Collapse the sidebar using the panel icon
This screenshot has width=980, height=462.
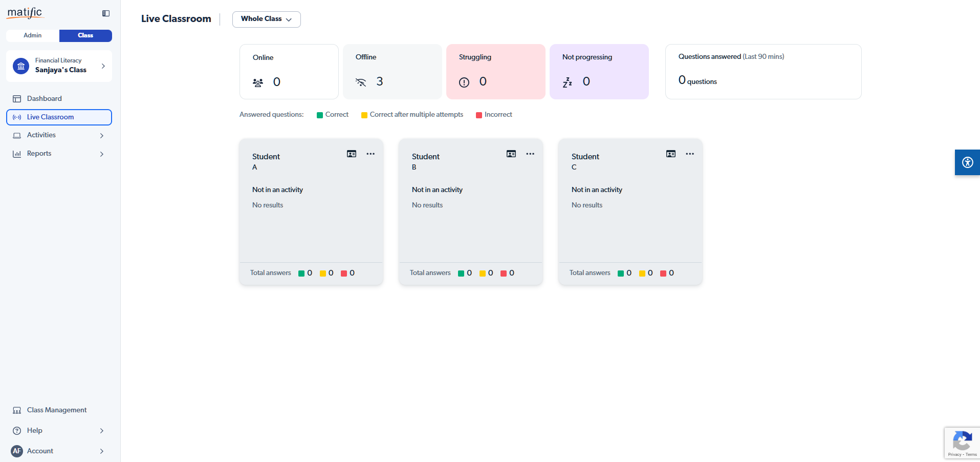pos(106,13)
